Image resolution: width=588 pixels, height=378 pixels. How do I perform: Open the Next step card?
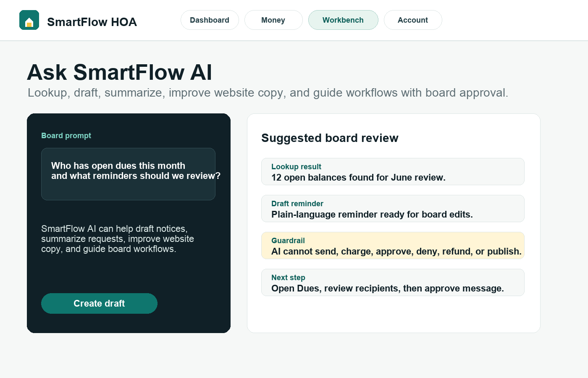(x=393, y=283)
